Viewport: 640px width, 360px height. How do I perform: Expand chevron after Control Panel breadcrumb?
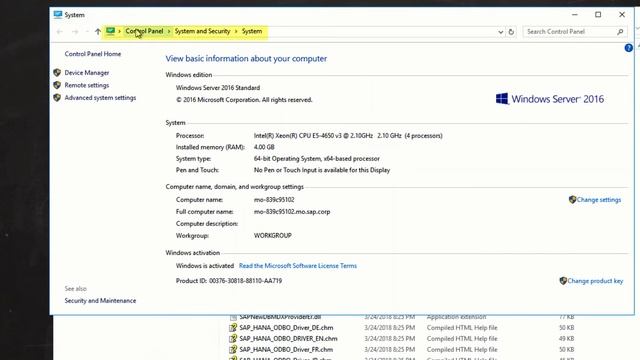pyautogui.click(x=169, y=31)
